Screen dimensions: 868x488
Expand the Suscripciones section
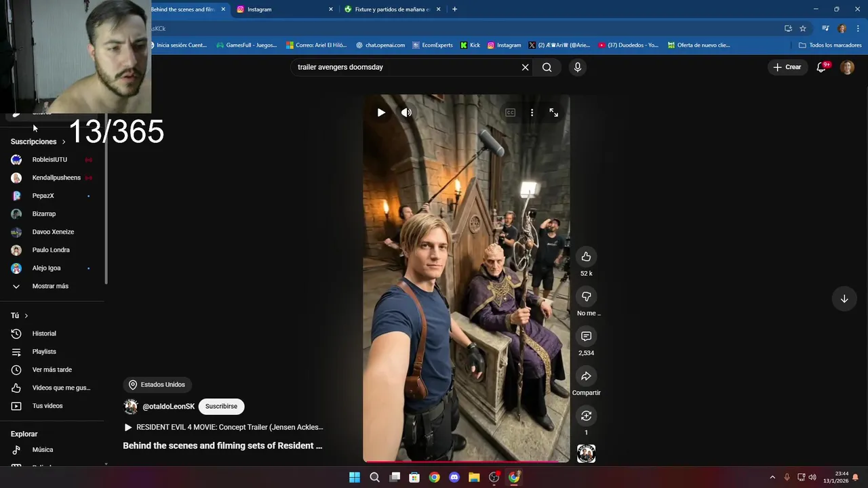38,142
